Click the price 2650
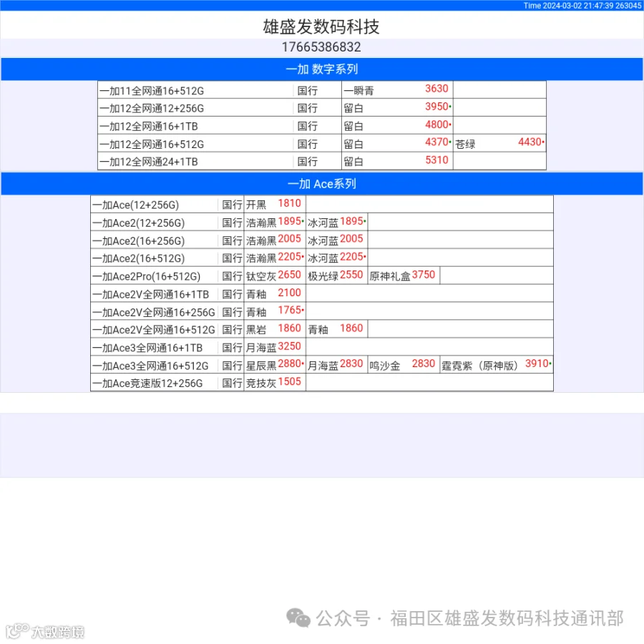This screenshot has height=644, width=644. click(x=290, y=275)
